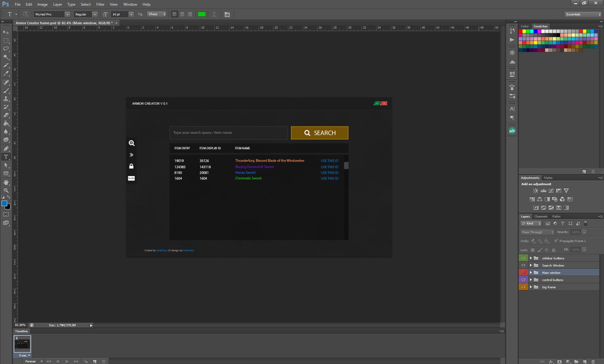The width and height of the screenshot is (604, 364).
Task: Hide the big frame layer group
Action: pyautogui.click(x=523, y=287)
